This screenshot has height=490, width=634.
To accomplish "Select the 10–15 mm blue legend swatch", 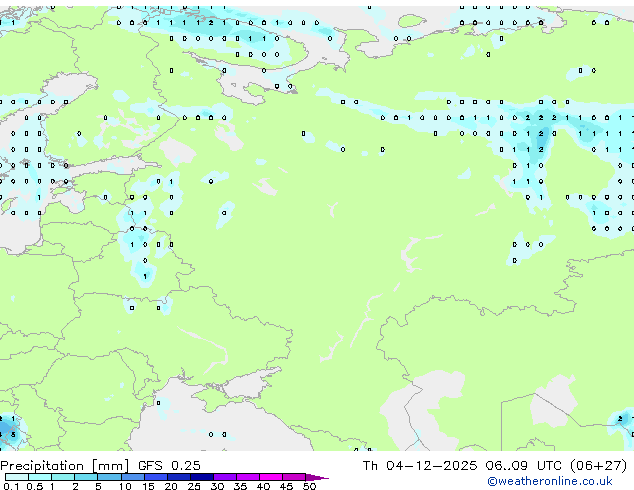I will click(132, 477).
